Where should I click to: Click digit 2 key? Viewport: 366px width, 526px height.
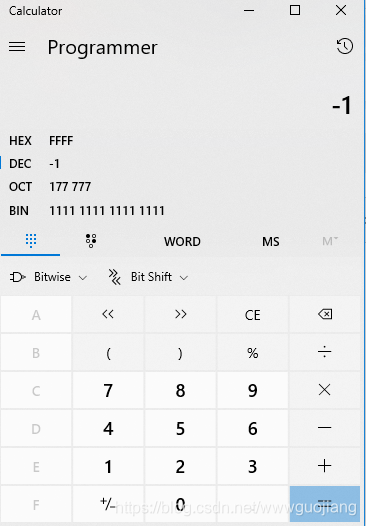point(180,466)
